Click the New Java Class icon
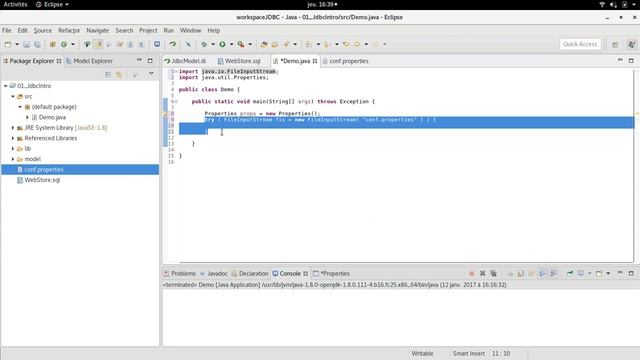The height and width of the screenshot is (360, 640). coord(64,44)
